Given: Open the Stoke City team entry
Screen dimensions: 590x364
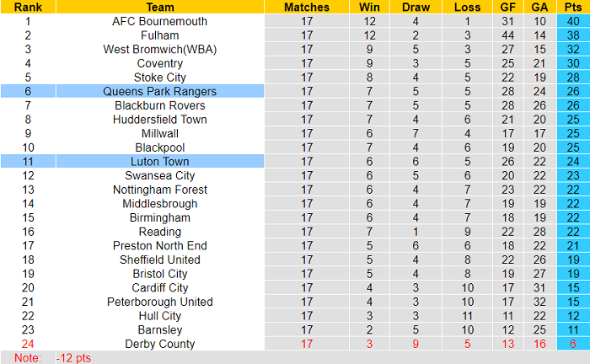Looking at the screenshot, I should (x=159, y=78).
